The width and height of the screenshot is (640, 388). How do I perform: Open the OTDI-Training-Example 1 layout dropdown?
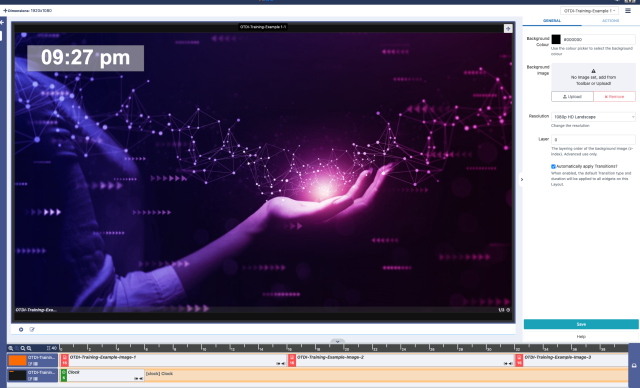coord(589,11)
